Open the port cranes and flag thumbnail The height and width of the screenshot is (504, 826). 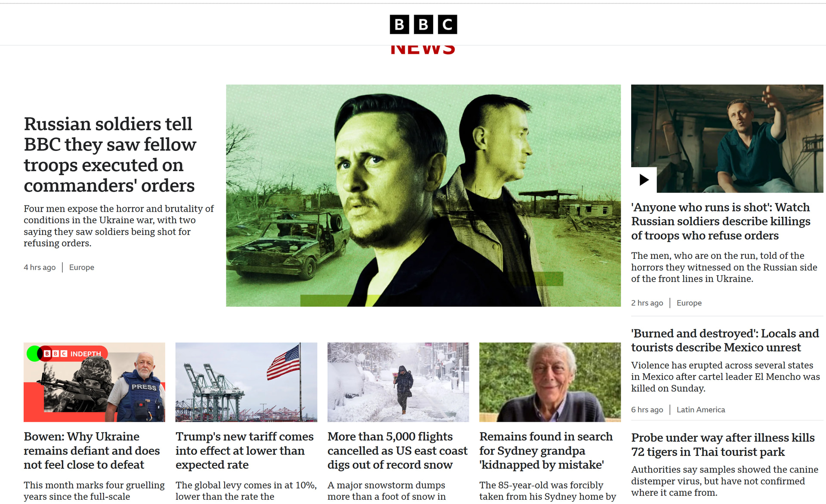[247, 382]
